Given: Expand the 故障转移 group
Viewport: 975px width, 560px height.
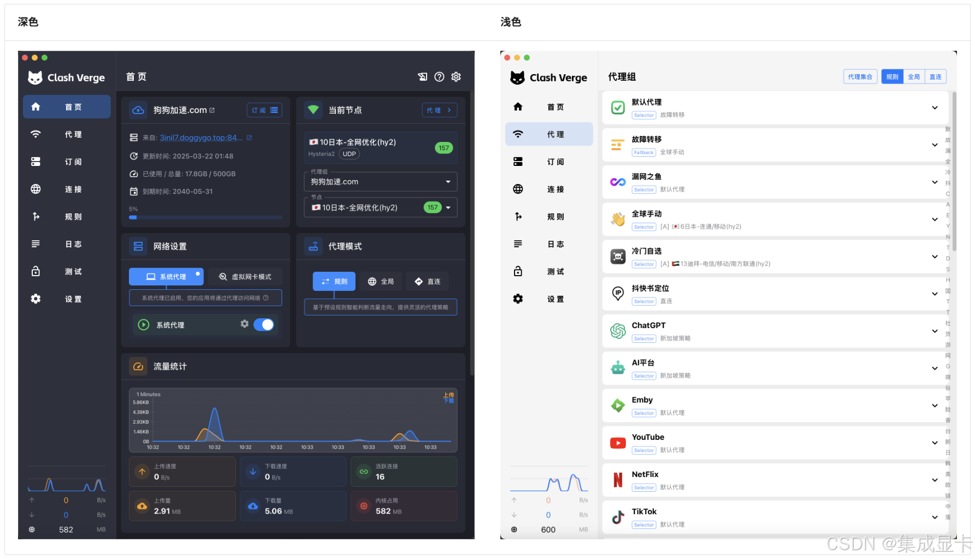Looking at the screenshot, I should point(935,145).
